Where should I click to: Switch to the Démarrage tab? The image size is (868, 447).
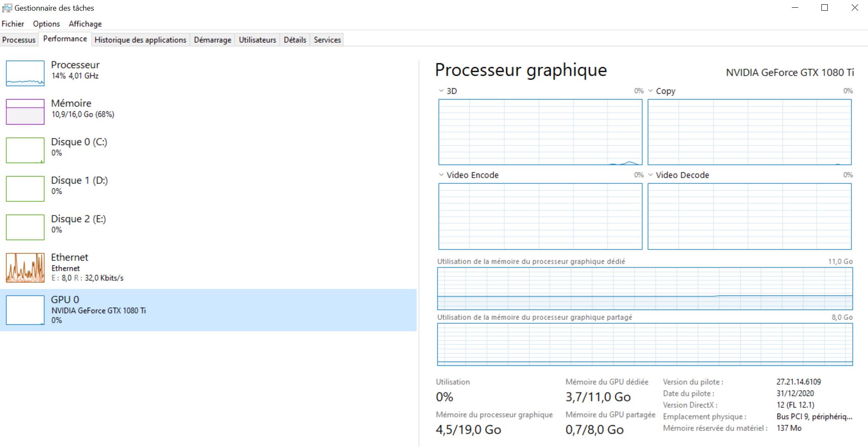212,40
